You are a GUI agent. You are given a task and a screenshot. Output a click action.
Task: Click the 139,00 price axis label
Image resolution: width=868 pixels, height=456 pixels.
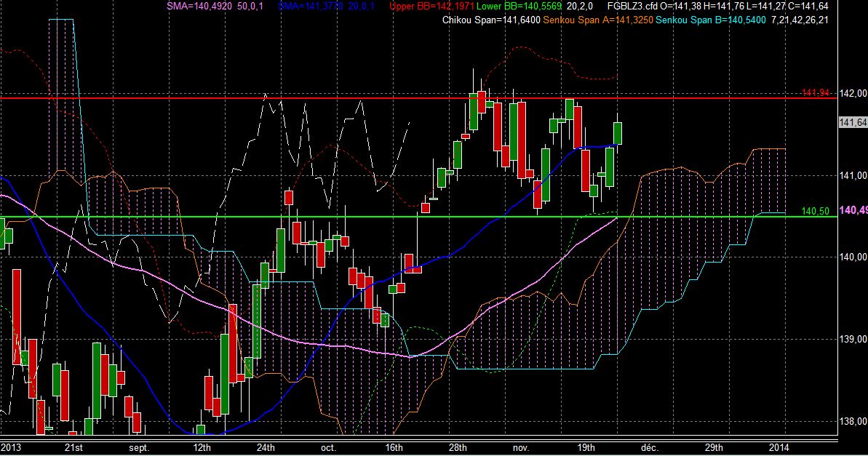click(853, 339)
